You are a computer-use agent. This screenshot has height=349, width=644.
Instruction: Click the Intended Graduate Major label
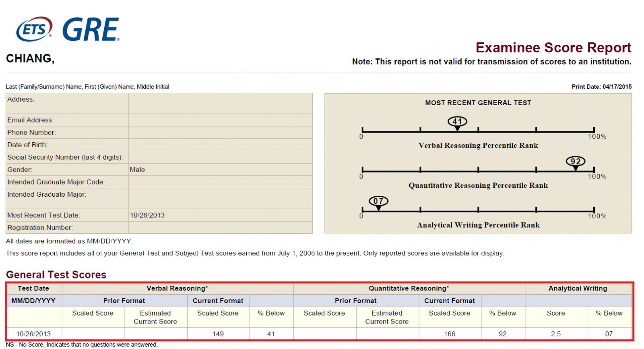click(x=47, y=195)
